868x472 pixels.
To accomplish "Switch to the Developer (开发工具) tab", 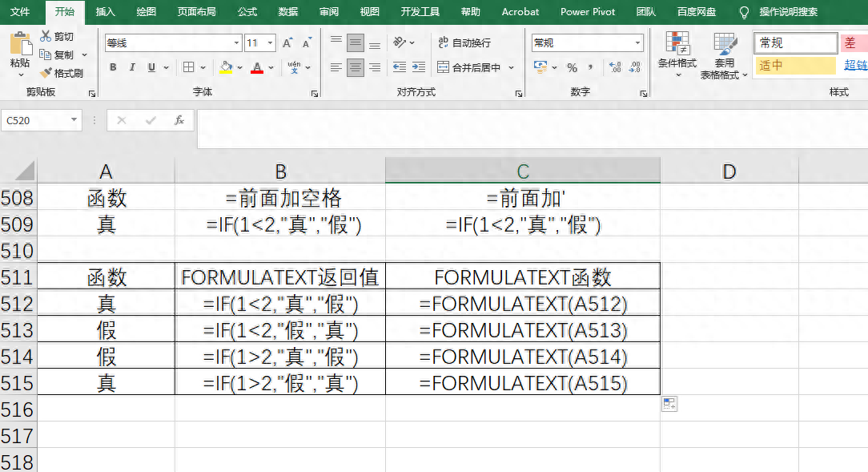I will click(x=420, y=12).
